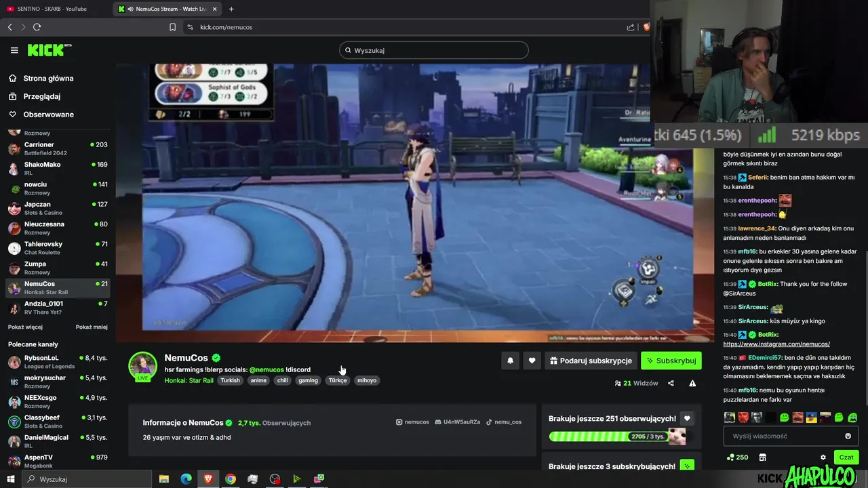
Task: Select the anime tag
Action: 258,380
